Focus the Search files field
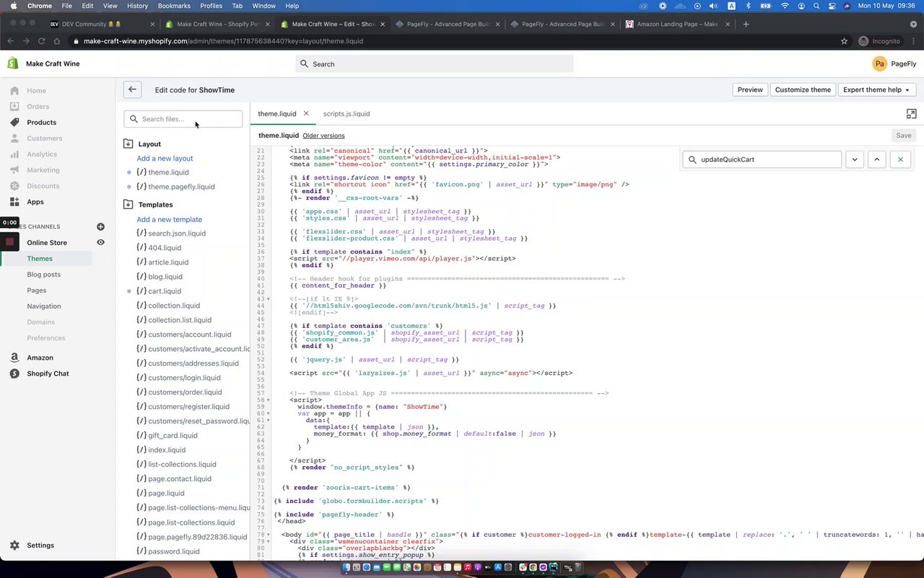 point(183,119)
